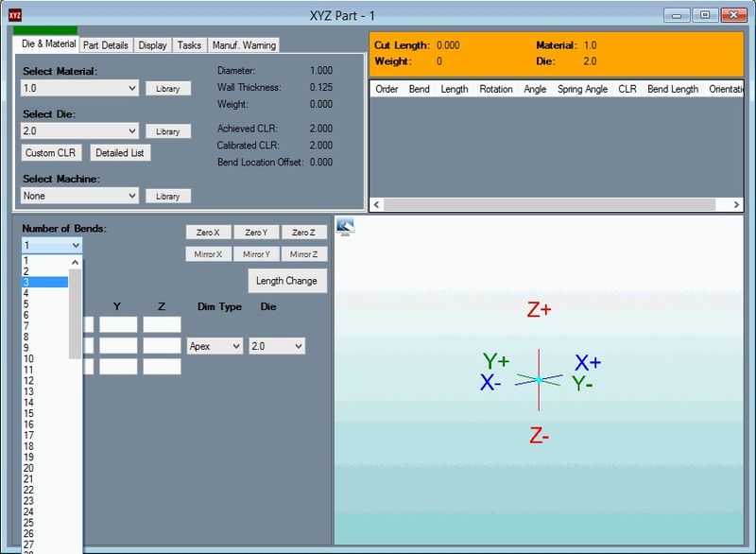Viewport: 756px width, 554px height.
Task: Go to the Manuf. Warning tab
Action: click(243, 44)
